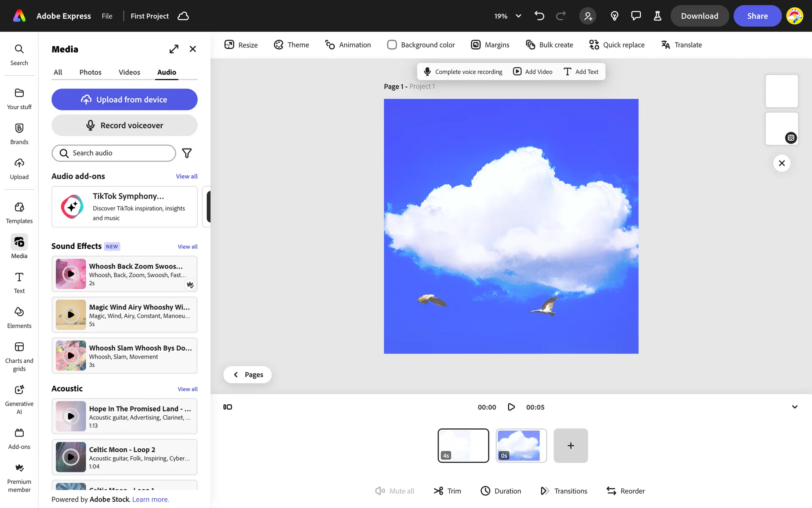The image size is (812, 508).
Task: Play the timeline video preview
Action: (511, 407)
